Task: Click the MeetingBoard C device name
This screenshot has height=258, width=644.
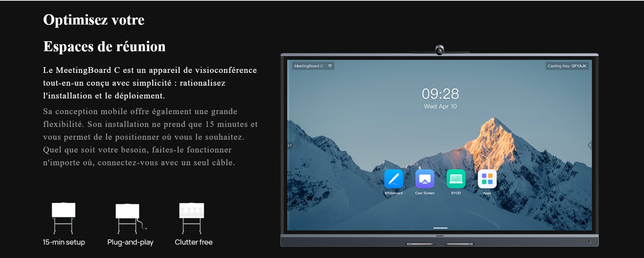Action: click(308, 66)
